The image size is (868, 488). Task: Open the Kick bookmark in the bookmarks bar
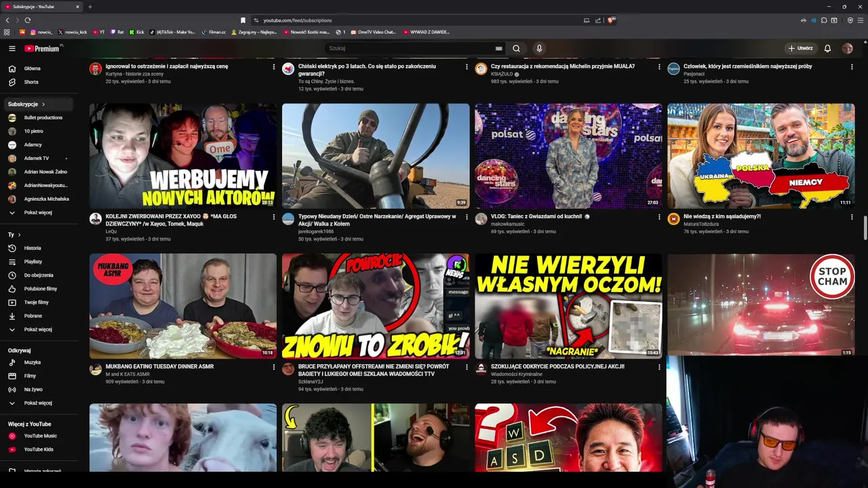(137, 32)
